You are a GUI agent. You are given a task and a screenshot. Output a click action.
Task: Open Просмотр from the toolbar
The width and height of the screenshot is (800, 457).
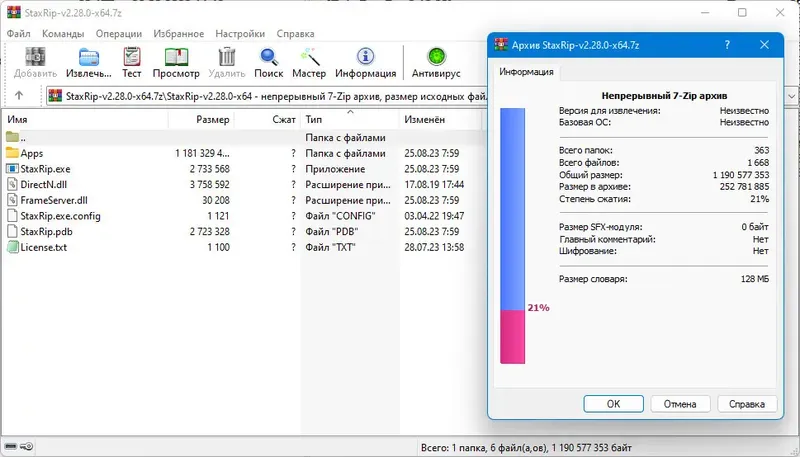176,57
